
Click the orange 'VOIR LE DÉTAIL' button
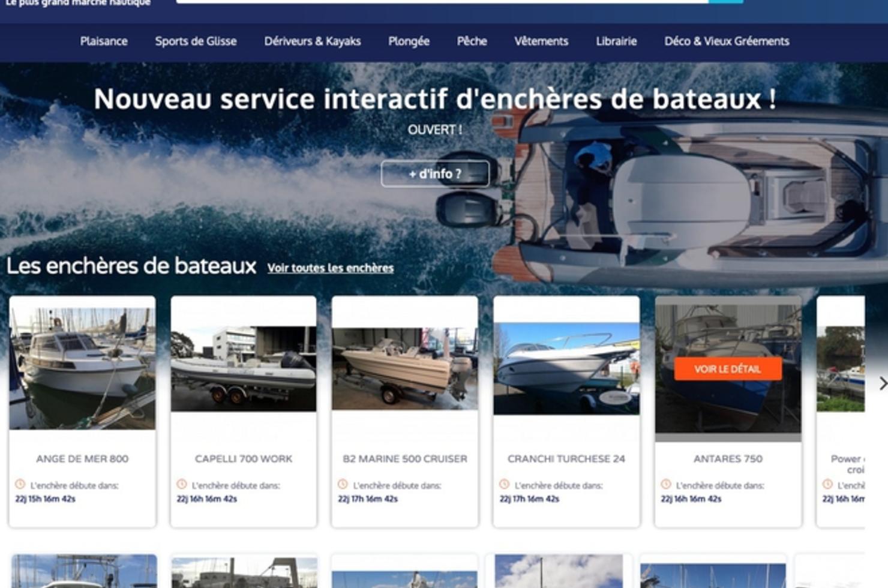click(728, 369)
